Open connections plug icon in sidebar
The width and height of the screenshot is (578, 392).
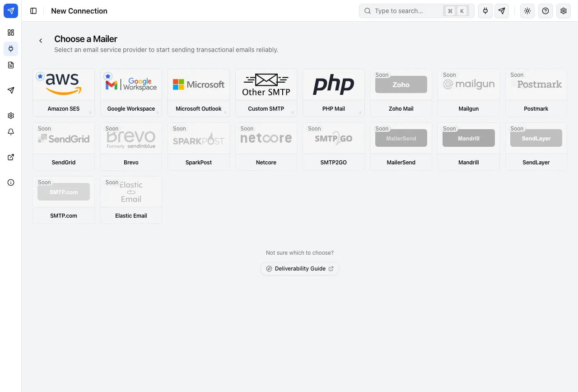coord(11,49)
